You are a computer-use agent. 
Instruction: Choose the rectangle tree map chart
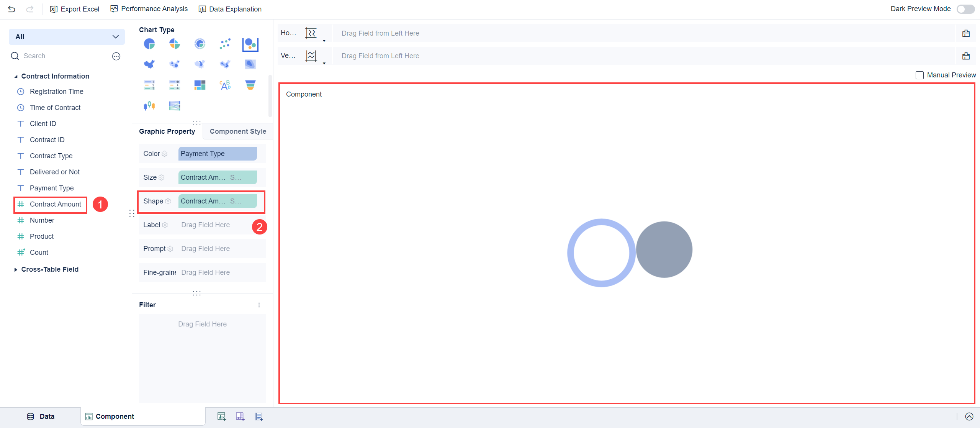tap(200, 85)
